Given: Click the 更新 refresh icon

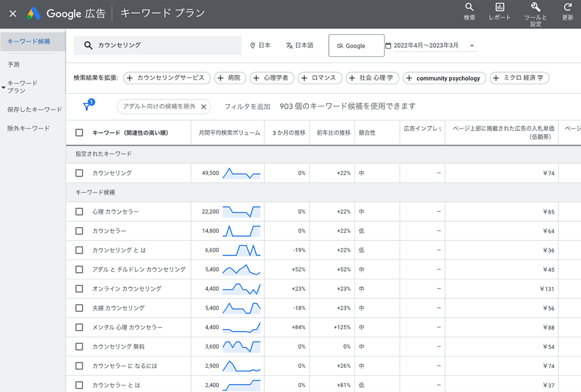Looking at the screenshot, I should point(568,8).
